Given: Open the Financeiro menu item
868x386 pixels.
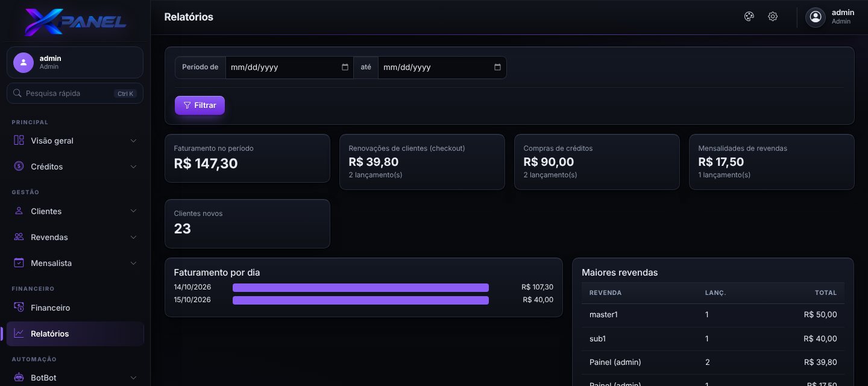Looking at the screenshot, I should click(75, 308).
